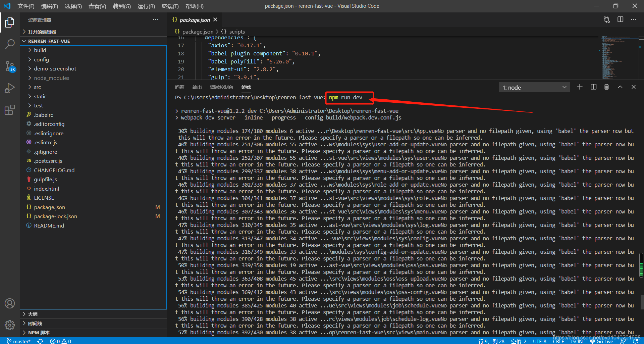Close the terminal panel
Image resolution: width=644 pixels, height=344 pixels.
point(634,87)
